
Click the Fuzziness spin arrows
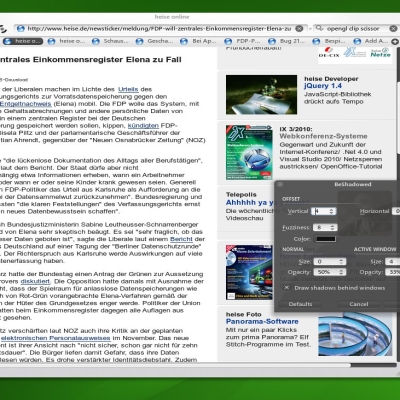(332, 228)
